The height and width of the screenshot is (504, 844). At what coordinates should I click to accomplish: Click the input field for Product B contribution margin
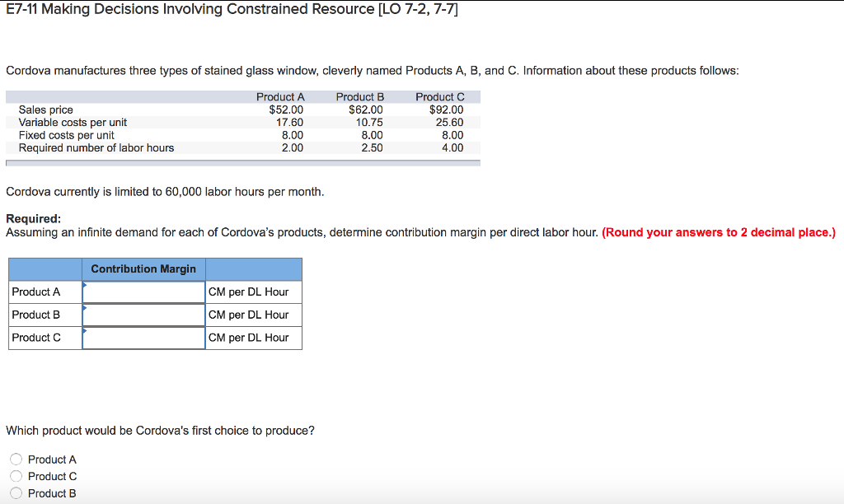click(x=143, y=315)
